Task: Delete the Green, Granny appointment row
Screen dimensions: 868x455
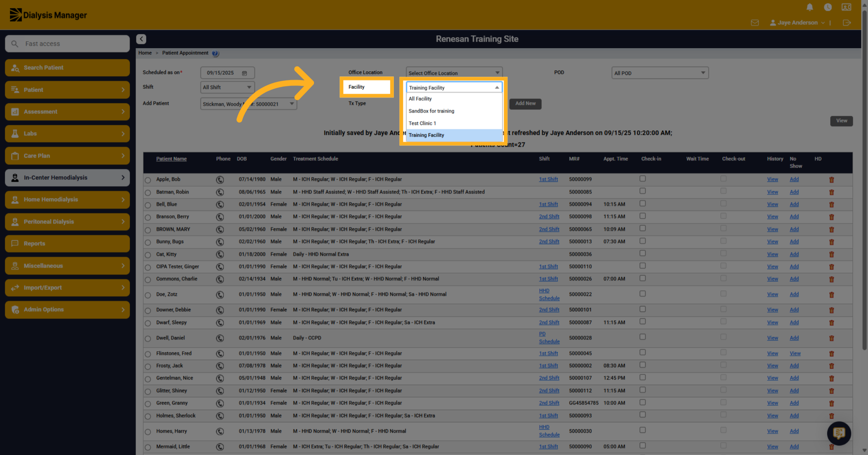Action: coord(831,403)
